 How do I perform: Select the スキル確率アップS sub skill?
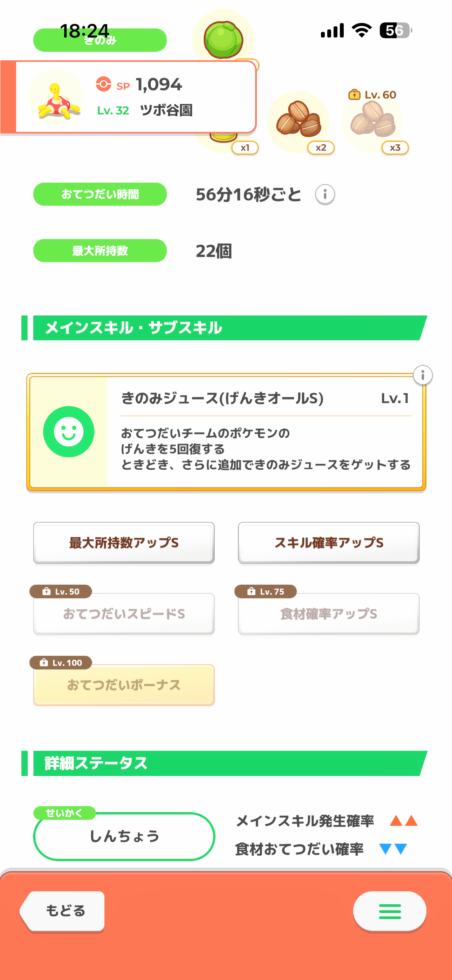328,543
